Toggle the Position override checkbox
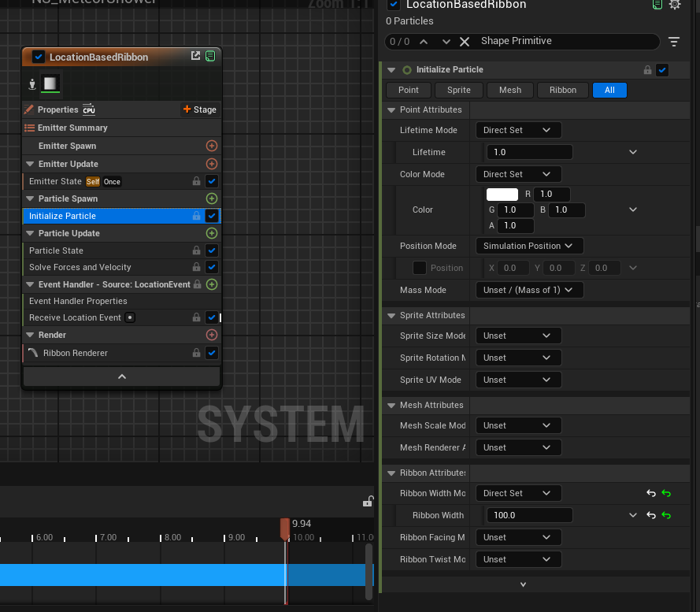This screenshot has width=700, height=612. click(420, 268)
